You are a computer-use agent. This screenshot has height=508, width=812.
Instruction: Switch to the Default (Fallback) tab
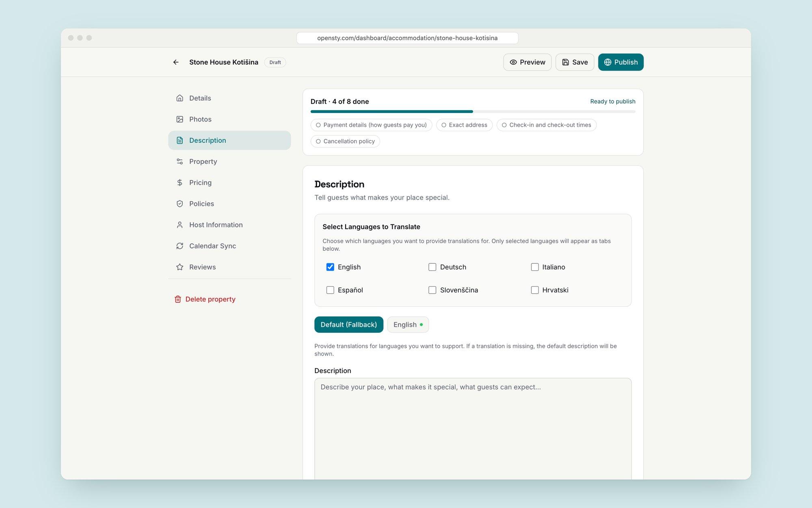(349, 325)
